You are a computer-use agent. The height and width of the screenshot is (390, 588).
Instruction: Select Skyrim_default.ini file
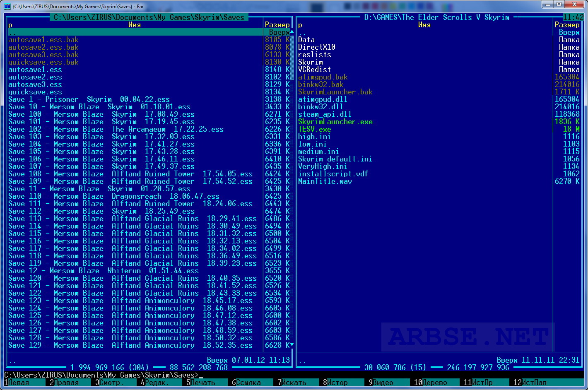(x=335, y=159)
